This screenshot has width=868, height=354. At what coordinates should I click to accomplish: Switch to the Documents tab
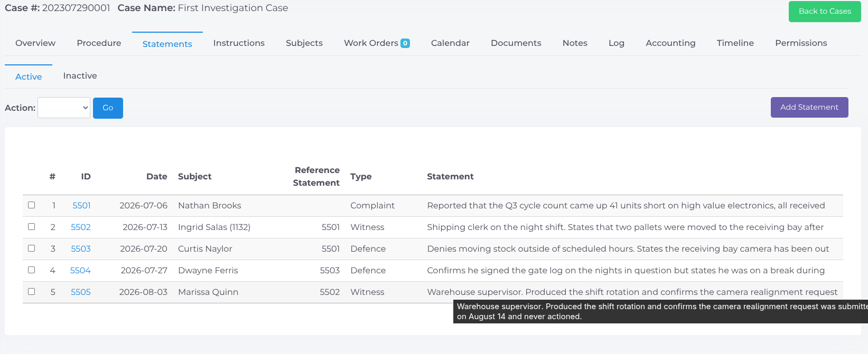(x=516, y=43)
